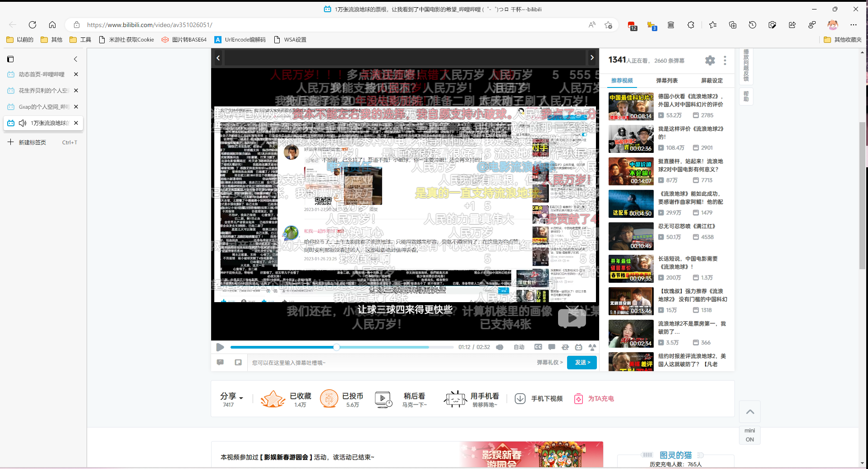Click the 发送 send danmaku button

click(582, 363)
